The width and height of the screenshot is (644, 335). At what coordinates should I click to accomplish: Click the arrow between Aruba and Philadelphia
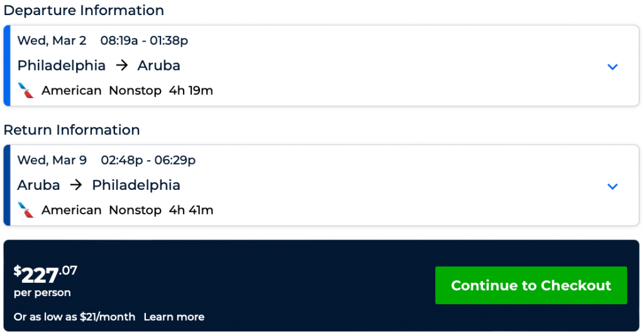click(76, 185)
